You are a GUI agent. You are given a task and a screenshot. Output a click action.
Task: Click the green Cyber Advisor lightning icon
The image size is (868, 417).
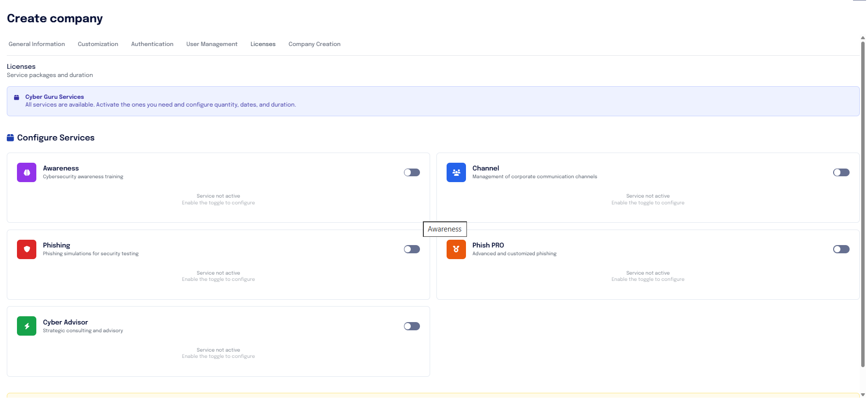point(27,326)
